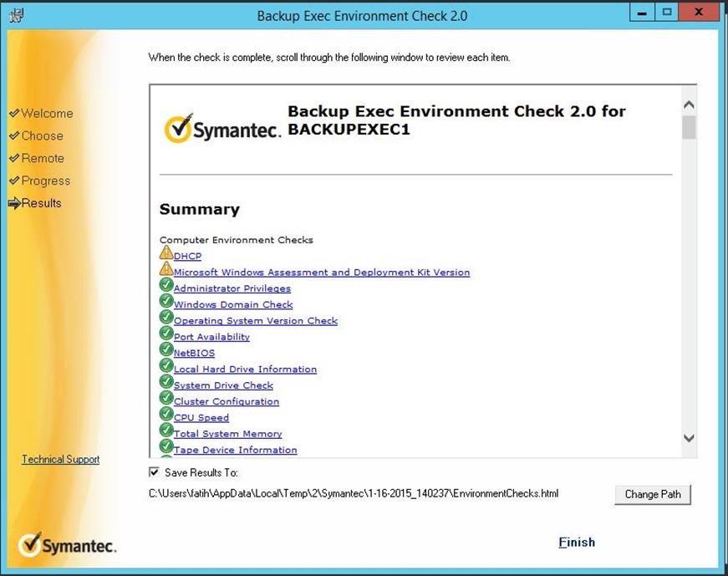Image resolution: width=728 pixels, height=576 pixels.
Task: Click green check icon beside Operating System Version Check
Action: 166,318
